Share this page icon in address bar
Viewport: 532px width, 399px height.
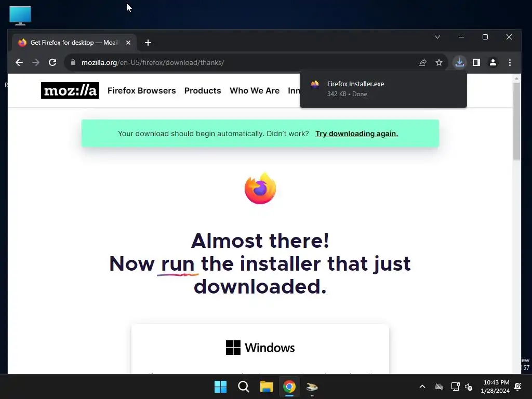422,62
